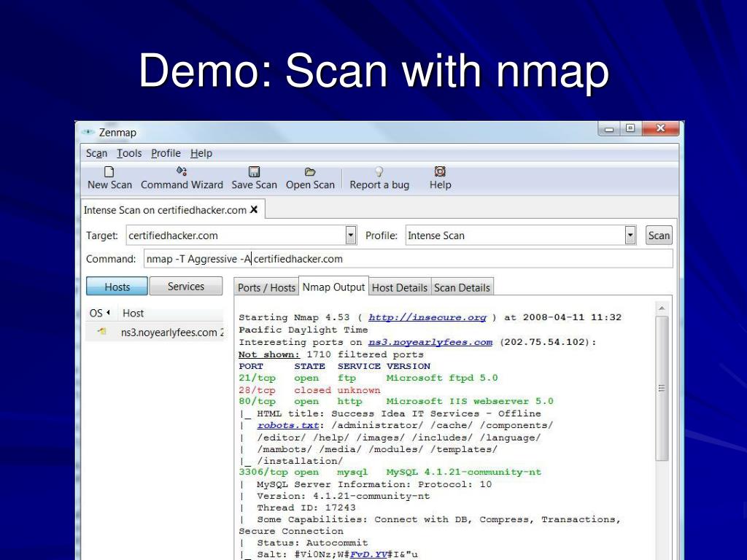This screenshot has height=560, width=747.
Task: Click the '80/tcp' open http line
Action: pos(396,402)
